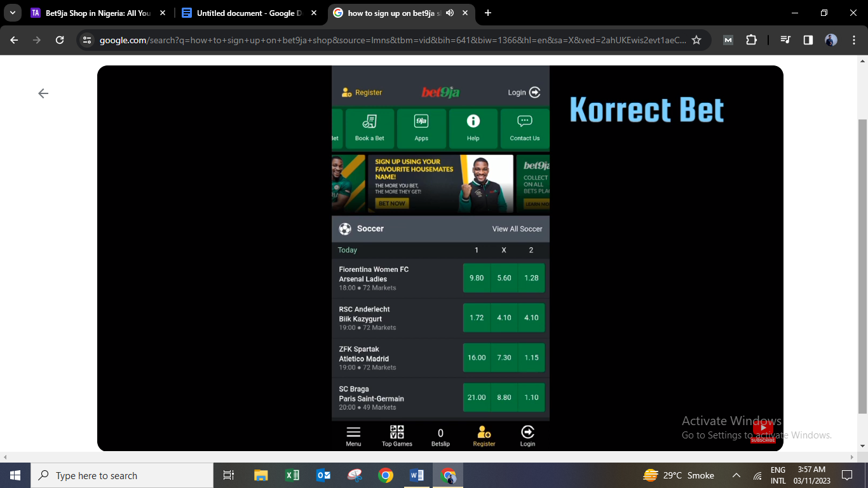
Task: Click the Fiorentina Women FC match row
Action: point(440,278)
